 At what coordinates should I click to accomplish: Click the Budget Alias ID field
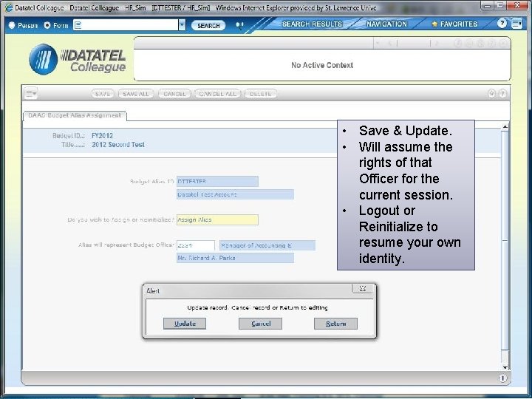click(x=217, y=182)
